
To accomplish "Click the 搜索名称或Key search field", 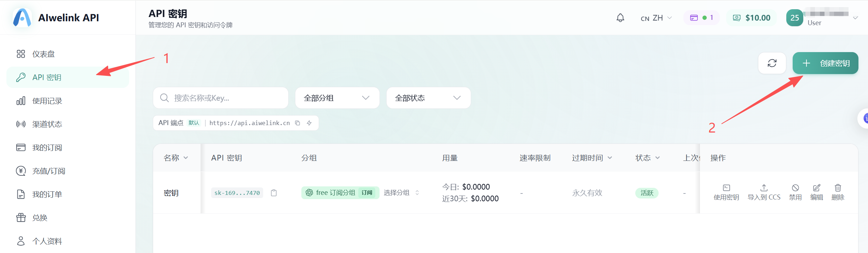I will point(221,98).
